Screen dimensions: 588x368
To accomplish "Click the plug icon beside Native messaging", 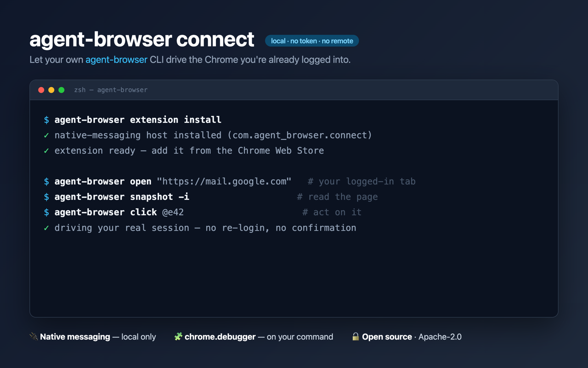I will click(34, 337).
